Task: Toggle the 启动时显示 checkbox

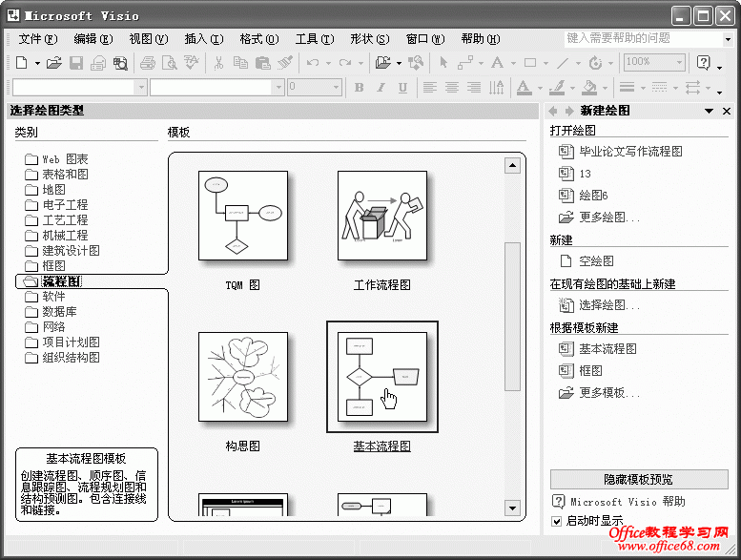Action: tap(557, 521)
